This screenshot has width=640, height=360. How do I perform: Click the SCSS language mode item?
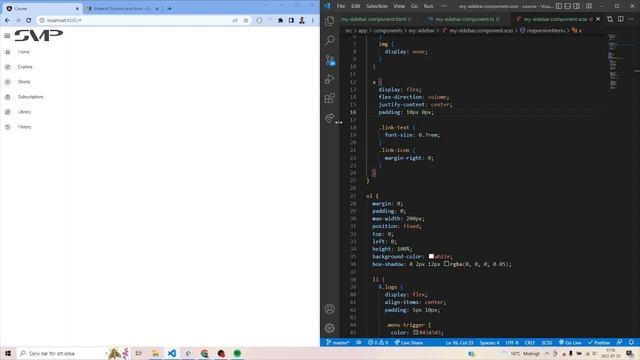click(x=547, y=342)
